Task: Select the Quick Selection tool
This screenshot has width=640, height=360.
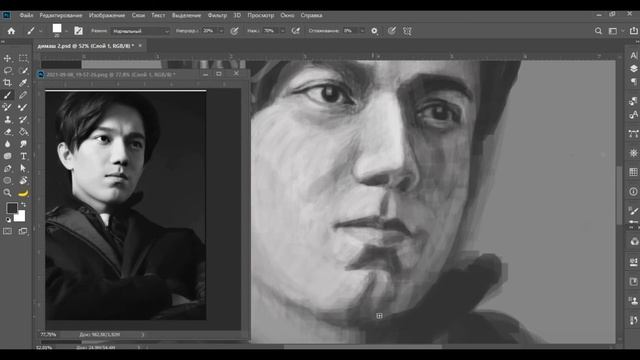Action: pyautogui.click(x=23, y=71)
